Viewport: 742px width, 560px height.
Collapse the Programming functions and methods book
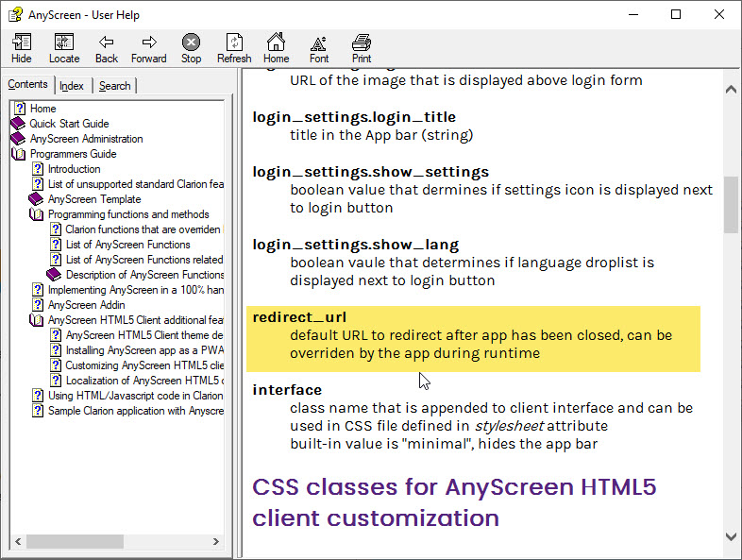coord(128,214)
